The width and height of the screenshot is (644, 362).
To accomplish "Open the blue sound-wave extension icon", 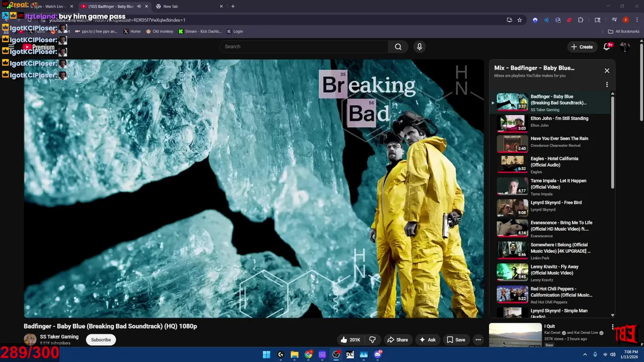I will (546, 20).
